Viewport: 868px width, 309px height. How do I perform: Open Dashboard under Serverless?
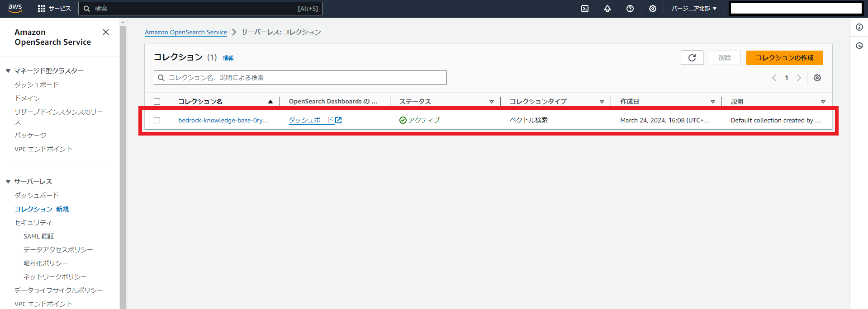coord(37,195)
